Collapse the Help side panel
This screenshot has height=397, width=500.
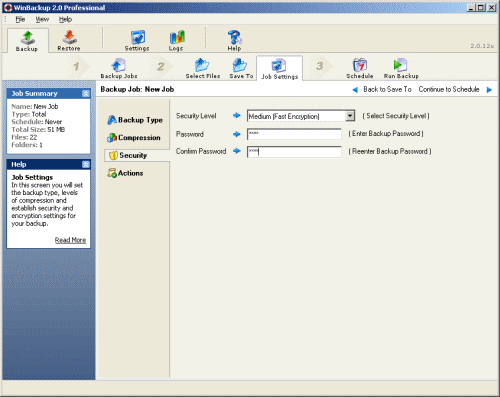point(86,164)
